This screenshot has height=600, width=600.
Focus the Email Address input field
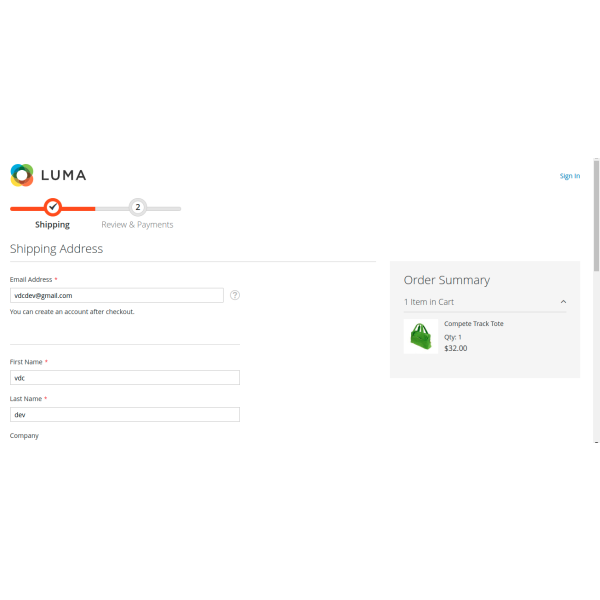[x=116, y=295]
